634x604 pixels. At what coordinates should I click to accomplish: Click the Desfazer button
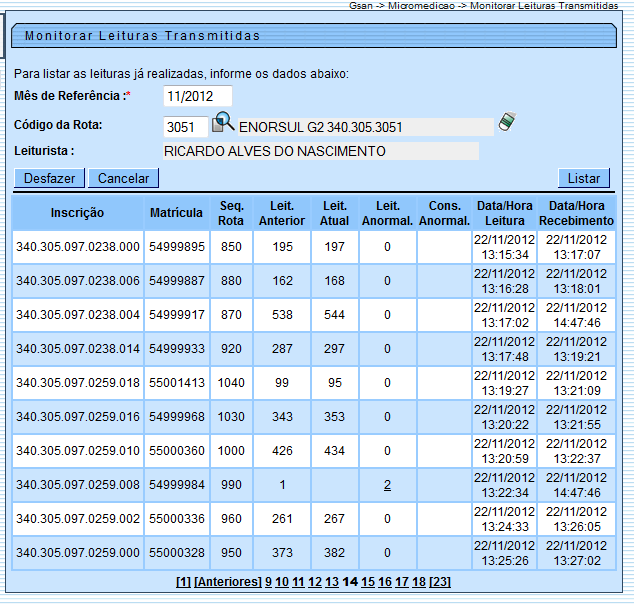(x=49, y=178)
